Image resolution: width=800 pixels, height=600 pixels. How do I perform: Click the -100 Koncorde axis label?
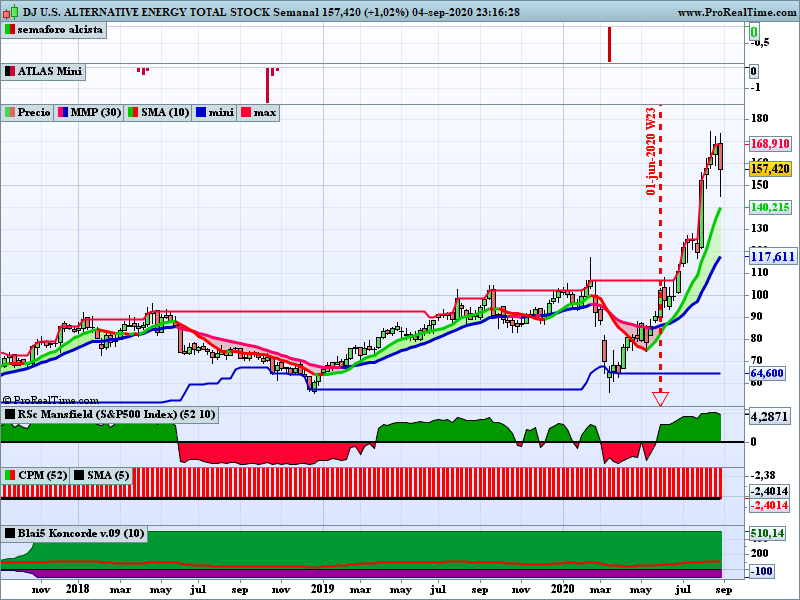pyautogui.click(x=761, y=571)
